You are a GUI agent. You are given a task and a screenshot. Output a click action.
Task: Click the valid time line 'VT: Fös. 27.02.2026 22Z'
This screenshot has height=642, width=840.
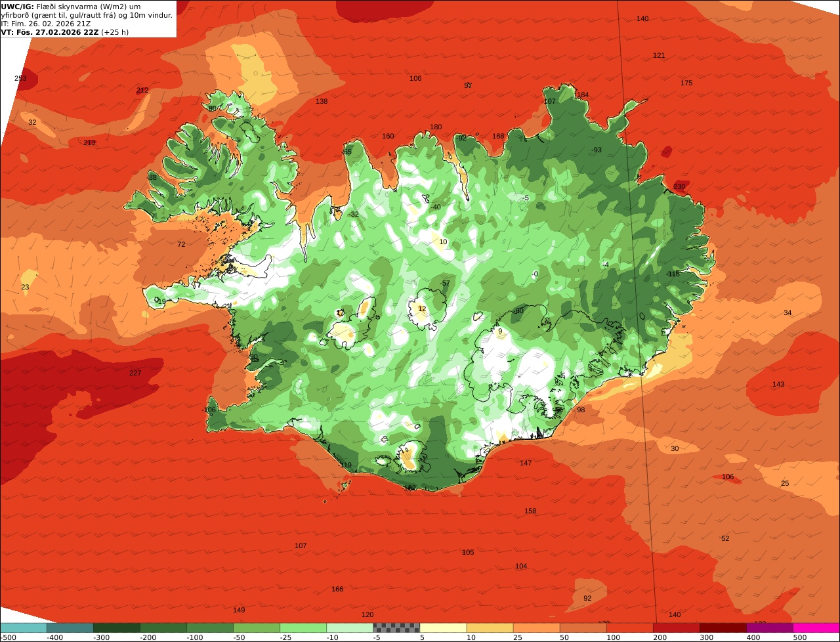click(x=50, y=32)
